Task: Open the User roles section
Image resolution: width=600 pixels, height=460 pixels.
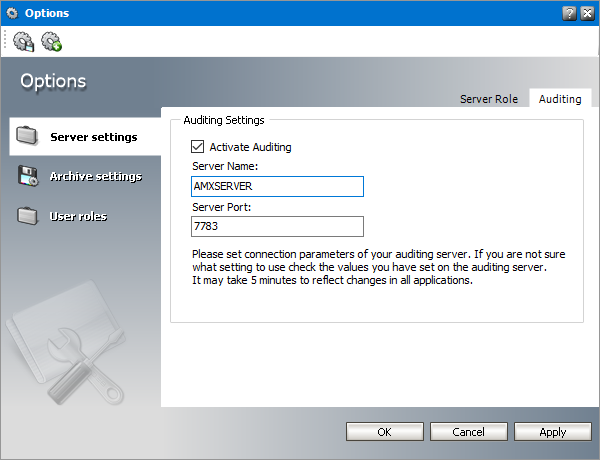Action: coord(78,216)
